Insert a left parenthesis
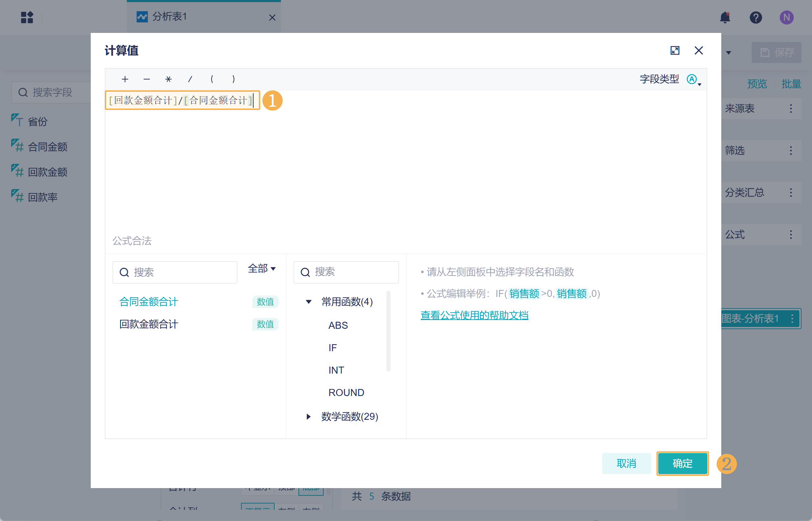This screenshot has width=812, height=521. [x=212, y=79]
